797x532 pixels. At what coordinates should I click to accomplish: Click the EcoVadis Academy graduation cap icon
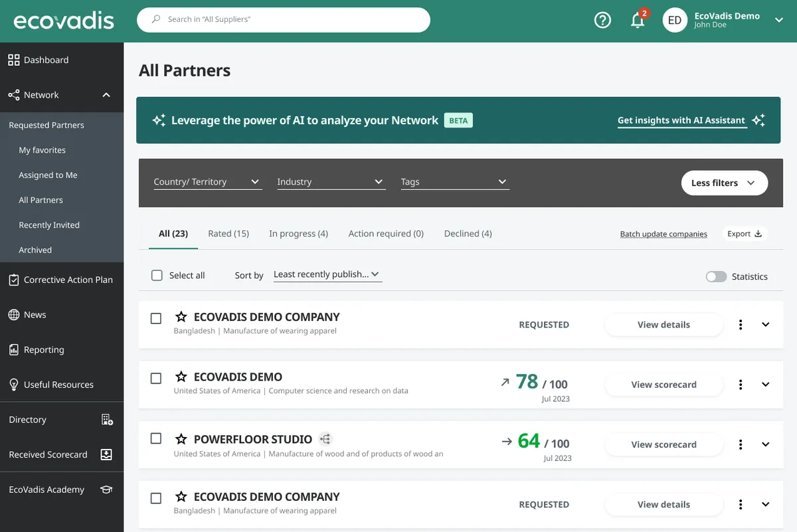[x=106, y=489]
